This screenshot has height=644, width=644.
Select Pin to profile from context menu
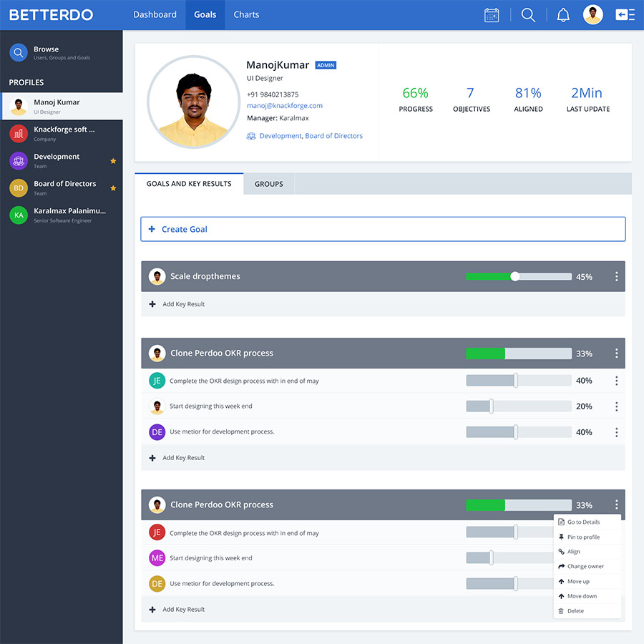(x=583, y=537)
